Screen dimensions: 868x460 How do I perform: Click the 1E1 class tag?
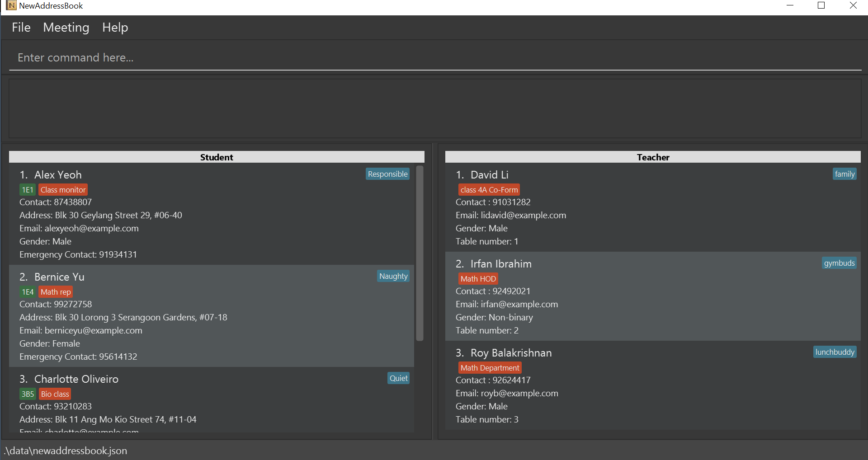pyautogui.click(x=28, y=190)
